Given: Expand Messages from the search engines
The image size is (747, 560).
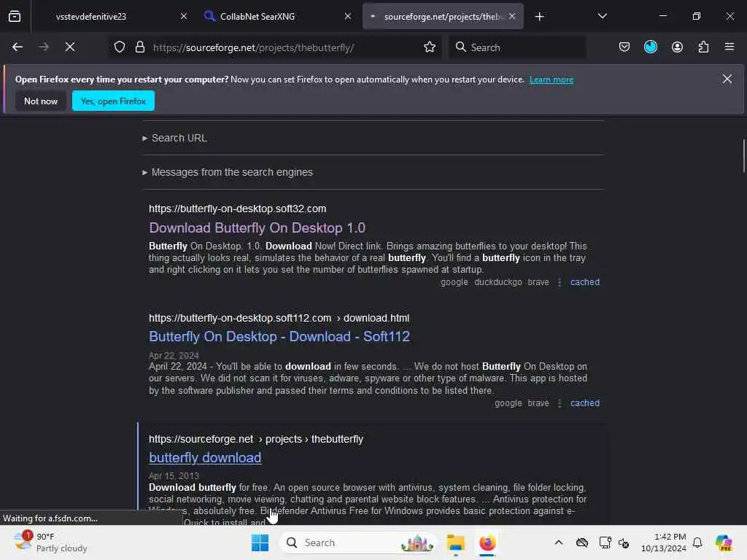Looking at the screenshot, I should [228, 172].
